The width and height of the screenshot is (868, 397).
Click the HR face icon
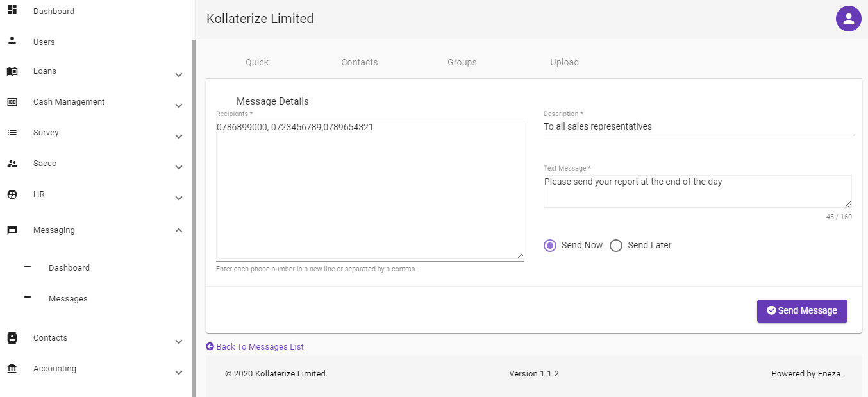[12, 194]
